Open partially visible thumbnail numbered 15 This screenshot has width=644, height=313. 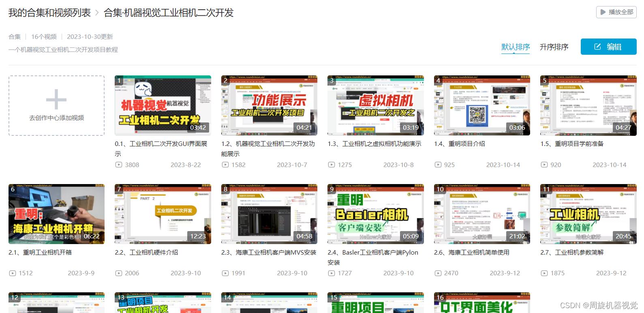click(x=376, y=303)
